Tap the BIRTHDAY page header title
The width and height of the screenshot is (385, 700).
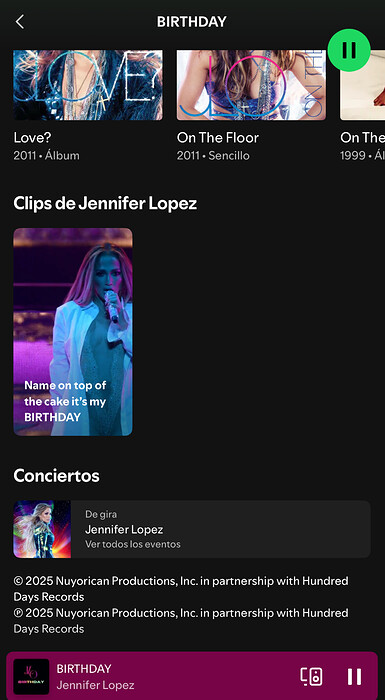tap(192, 21)
